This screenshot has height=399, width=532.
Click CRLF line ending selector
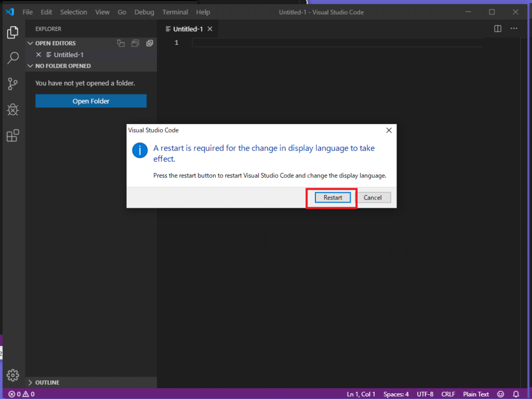click(448, 394)
